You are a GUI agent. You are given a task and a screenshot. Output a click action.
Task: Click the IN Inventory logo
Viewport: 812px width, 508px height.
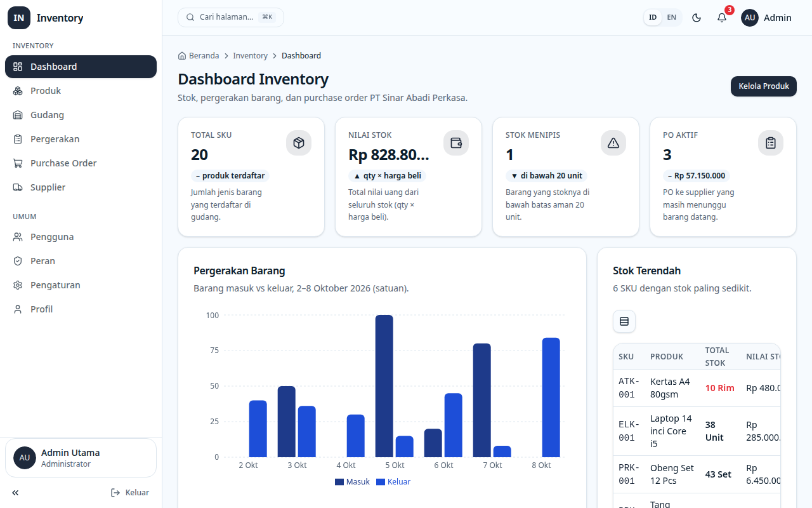pos(46,18)
